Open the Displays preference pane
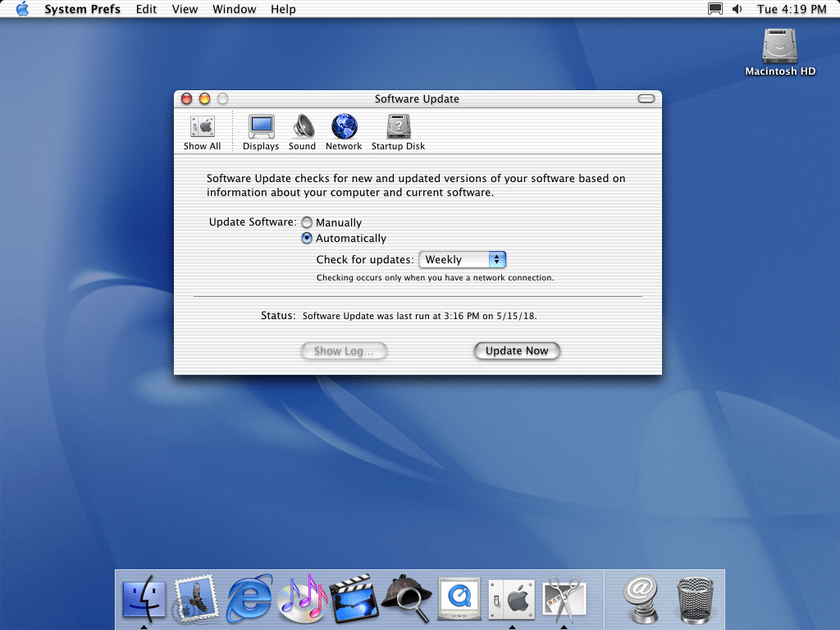Image resolution: width=840 pixels, height=630 pixels. pyautogui.click(x=261, y=131)
